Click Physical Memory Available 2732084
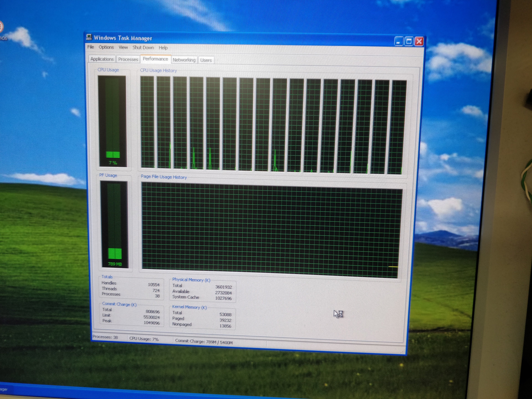 click(223, 293)
